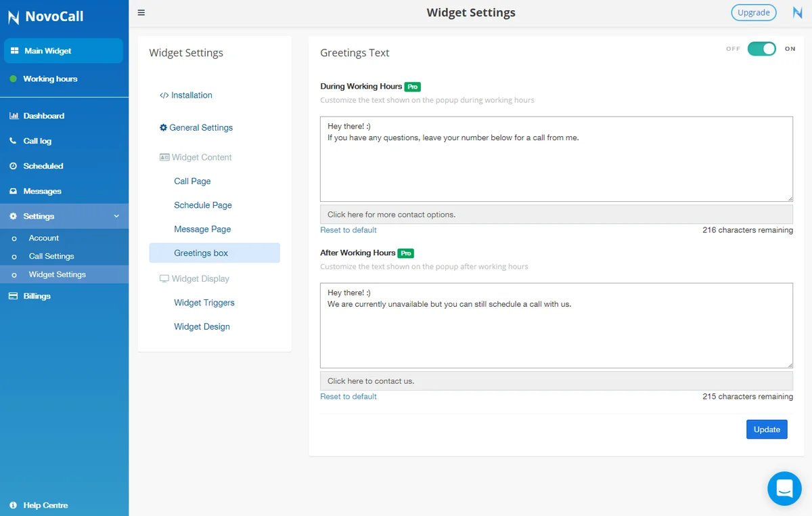Click the Upgrade button
The height and width of the screenshot is (516, 812).
tap(754, 12)
